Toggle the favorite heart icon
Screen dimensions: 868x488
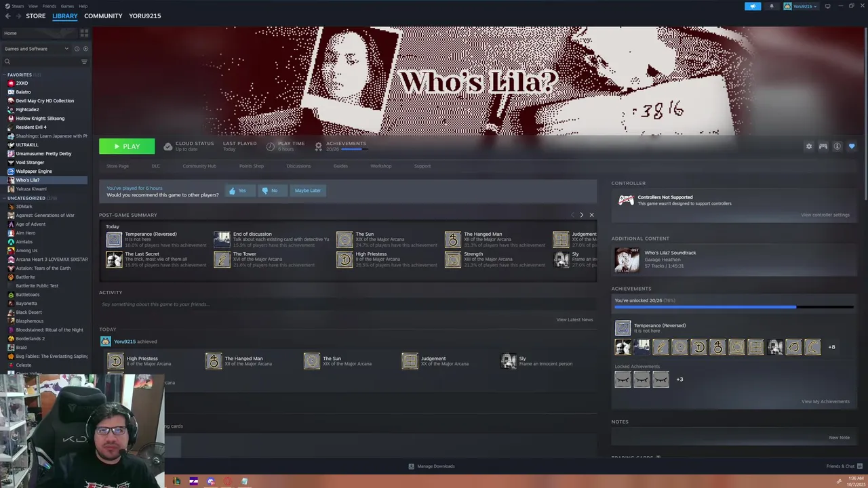click(x=852, y=146)
